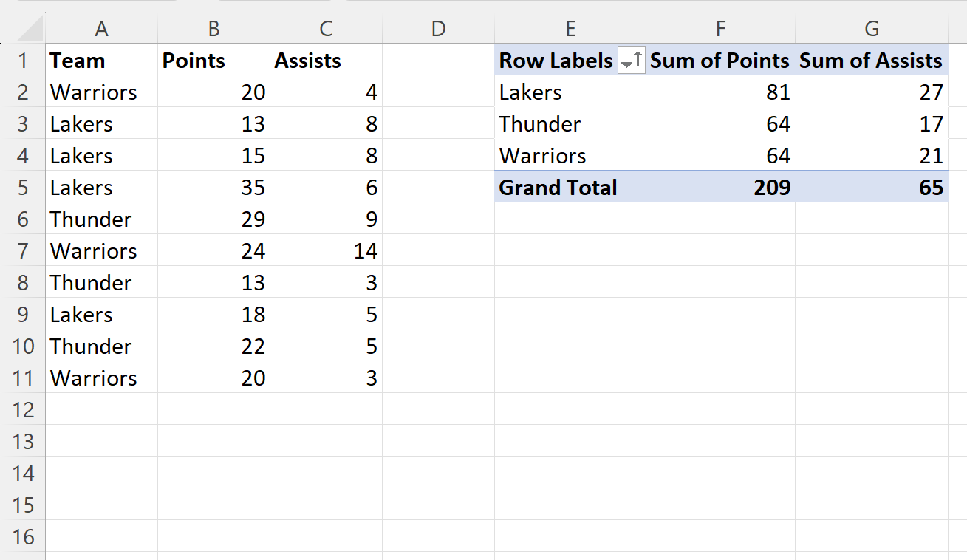967x560 pixels.
Task: Select the Lakers pivot table row label
Action: pyautogui.click(x=570, y=92)
